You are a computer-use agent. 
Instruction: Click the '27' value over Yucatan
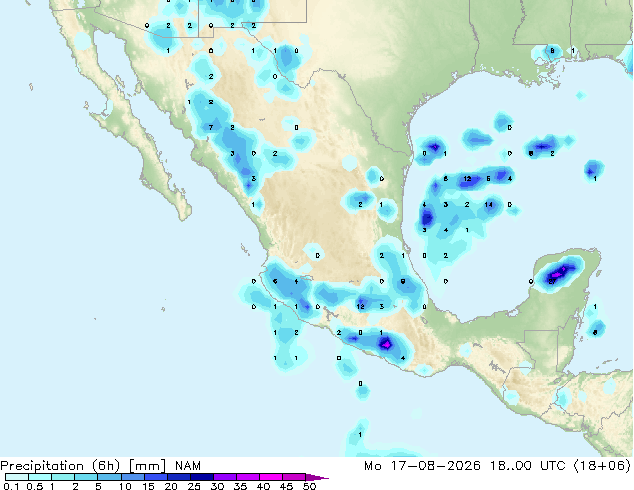(x=552, y=281)
